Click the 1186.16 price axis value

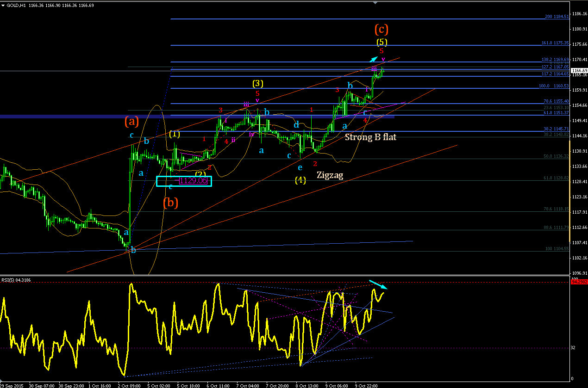[x=580, y=14]
